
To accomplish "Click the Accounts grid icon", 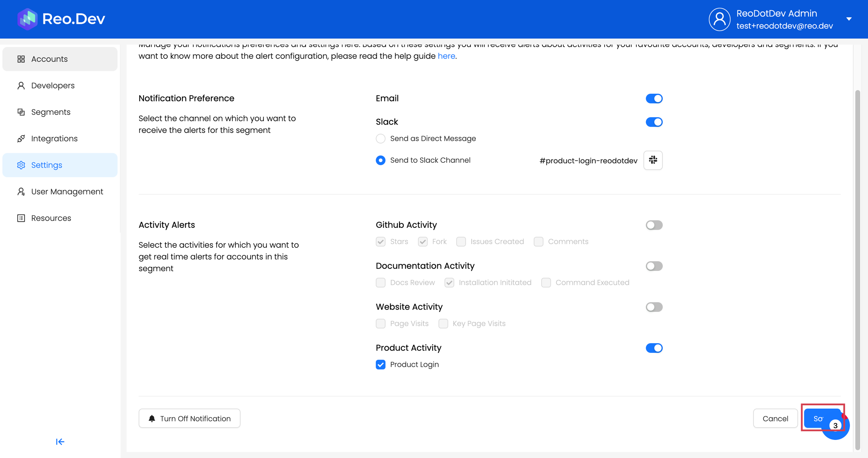I will pos(21,59).
